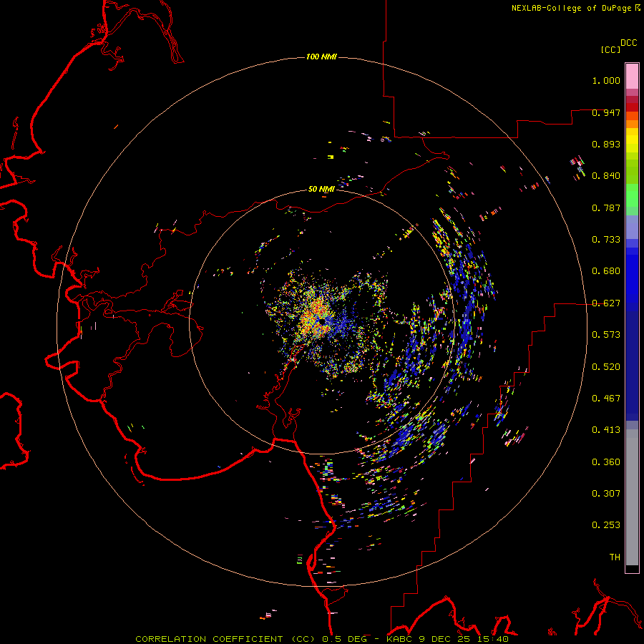644x644 pixels.
Task: Select the 0.253 legend value
Action: point(606,525)
